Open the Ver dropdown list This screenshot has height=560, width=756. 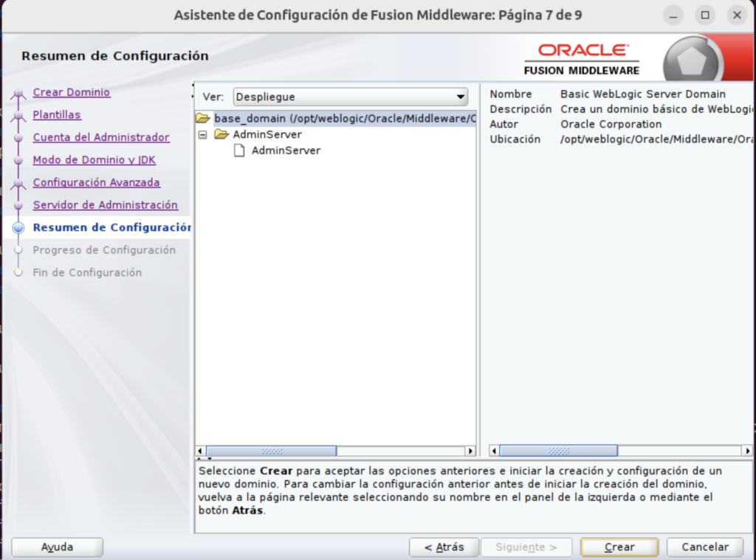pyautogui.click(x=351, y=97)
